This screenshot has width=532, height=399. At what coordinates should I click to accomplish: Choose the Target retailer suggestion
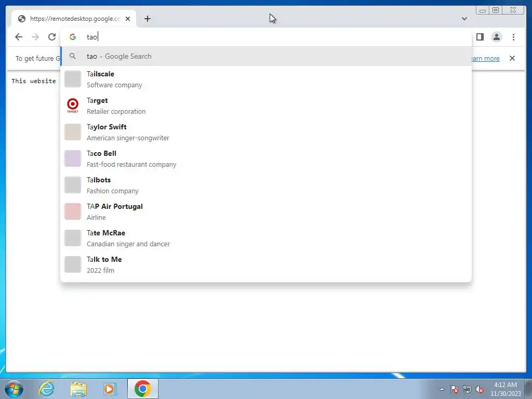click(x=266, y=105)
